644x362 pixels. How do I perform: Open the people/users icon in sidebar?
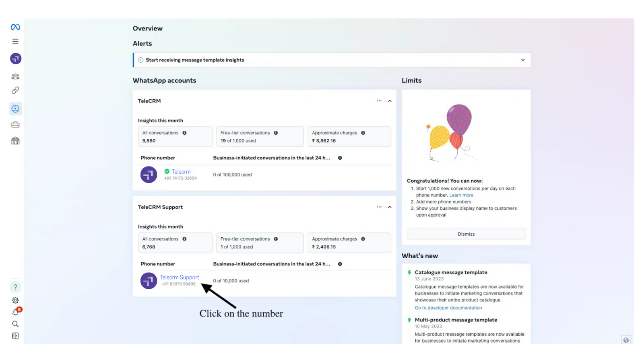click(15, 76)
